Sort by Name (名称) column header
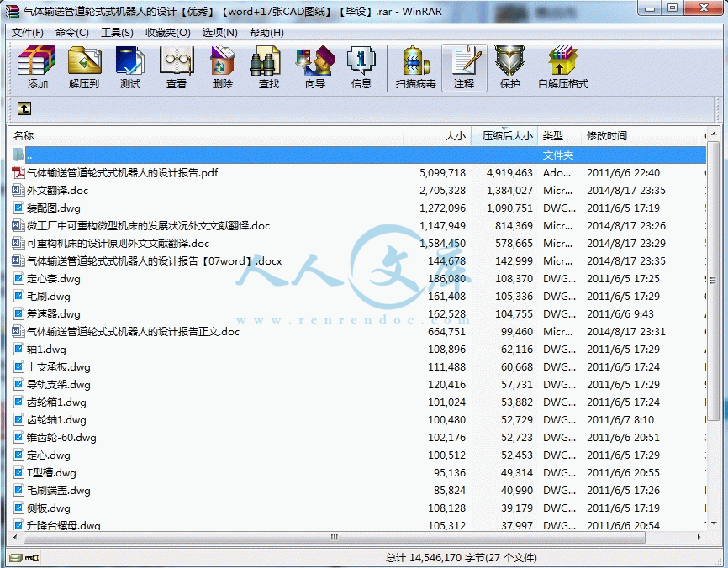This screenshot has height=568, width=728. click(x=206, y=135)
